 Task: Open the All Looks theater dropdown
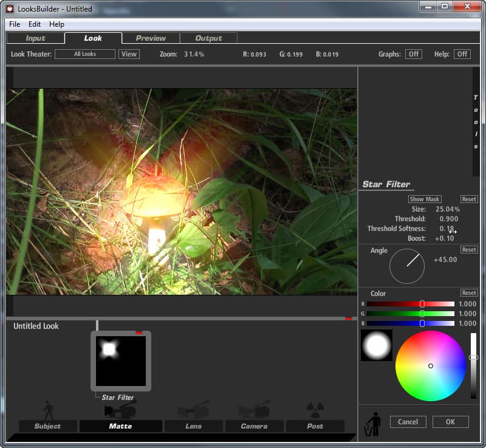coord(85,54)
